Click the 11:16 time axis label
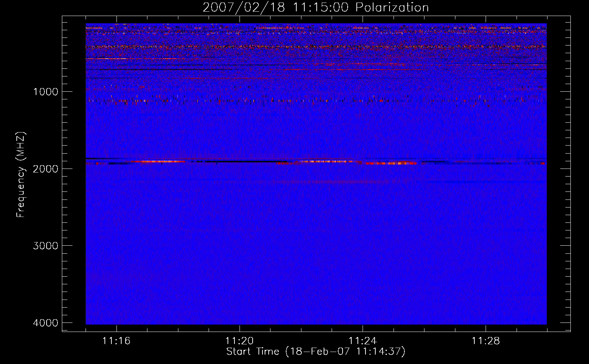589x364 pixels. coord(116,341)
